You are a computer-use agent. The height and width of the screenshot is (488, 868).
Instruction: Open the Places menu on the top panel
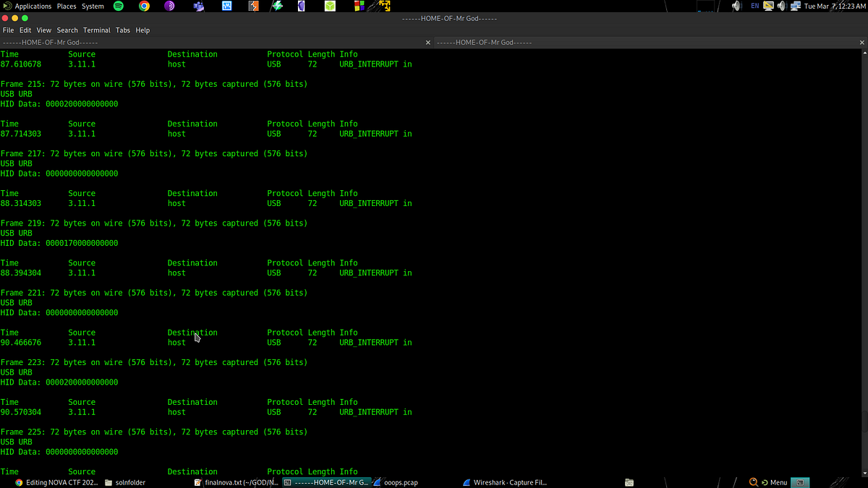tap(66, 5)
